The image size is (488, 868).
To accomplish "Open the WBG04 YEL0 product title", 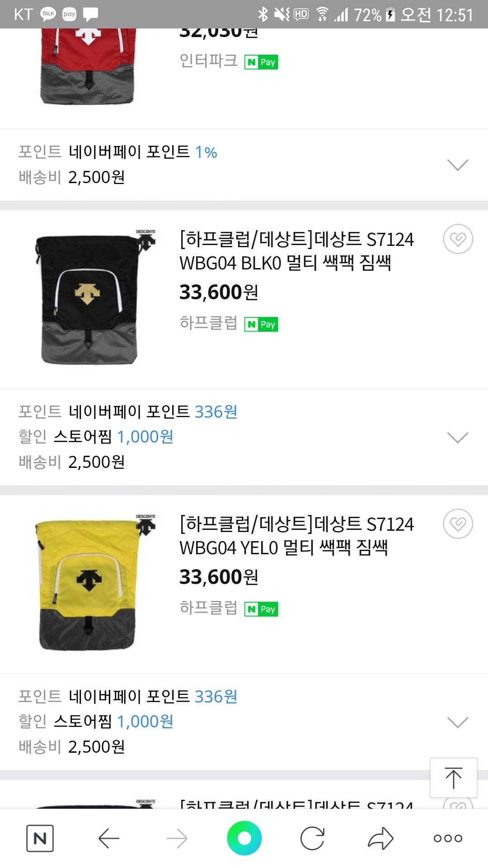I will 296,536.
